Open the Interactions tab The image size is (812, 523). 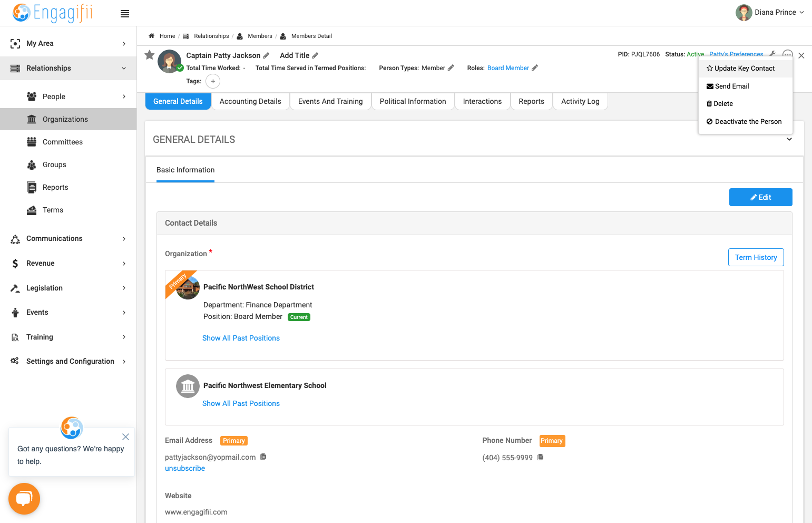(482, 101)
